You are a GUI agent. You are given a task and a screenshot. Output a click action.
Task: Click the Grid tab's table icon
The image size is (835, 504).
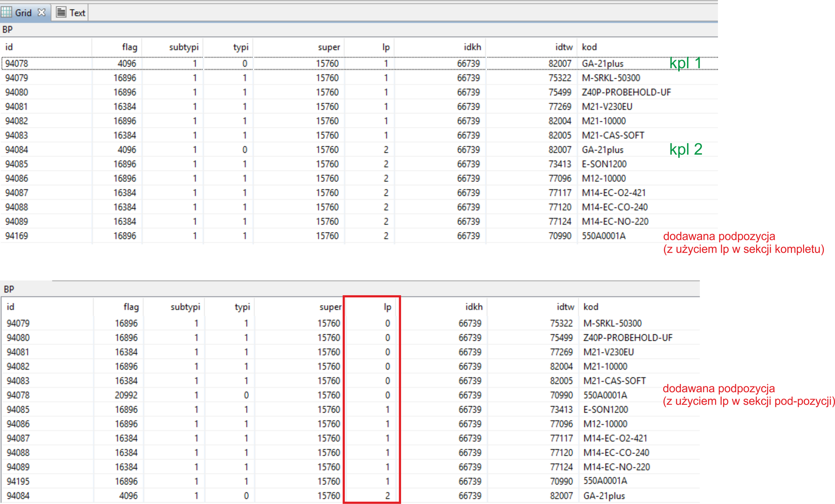(7, 13)
